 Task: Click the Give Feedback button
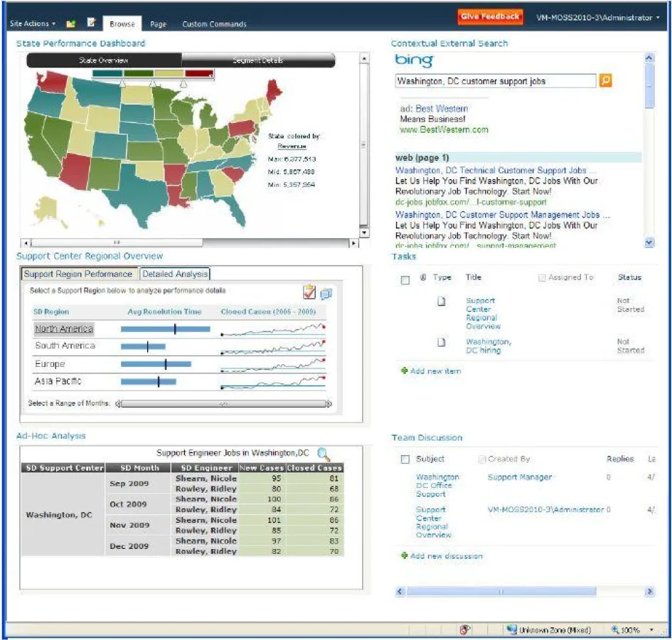(489, 16)
